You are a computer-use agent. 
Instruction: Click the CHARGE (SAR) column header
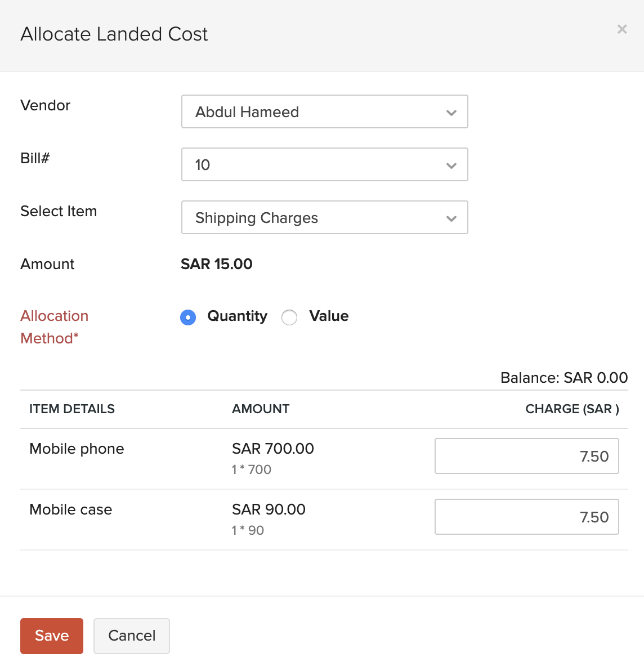[x=571, y=409]
